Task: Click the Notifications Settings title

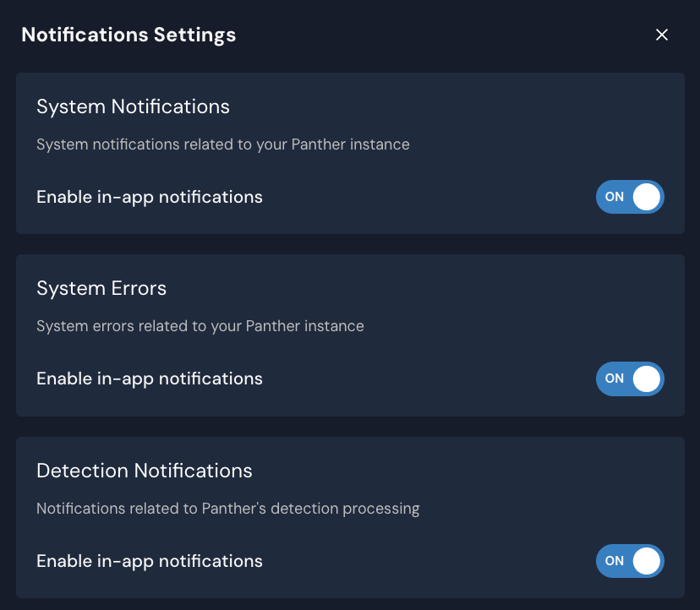Action: (x=129, y=35)
